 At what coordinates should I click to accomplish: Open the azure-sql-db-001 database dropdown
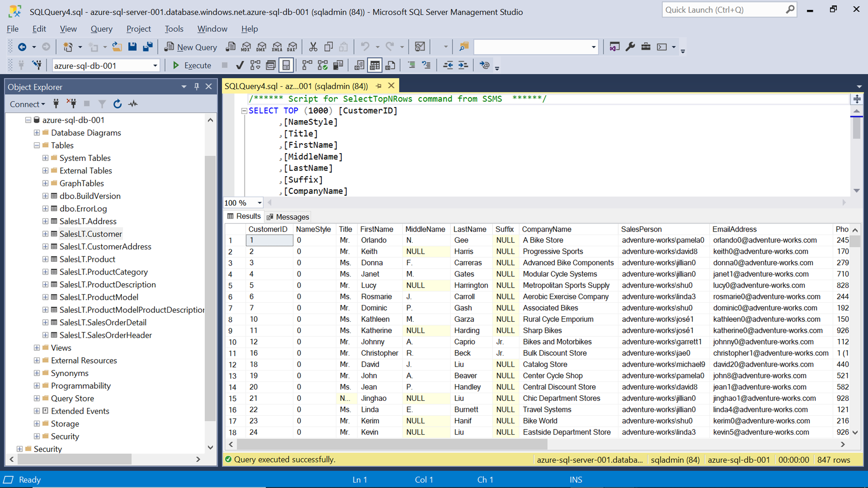155,66
